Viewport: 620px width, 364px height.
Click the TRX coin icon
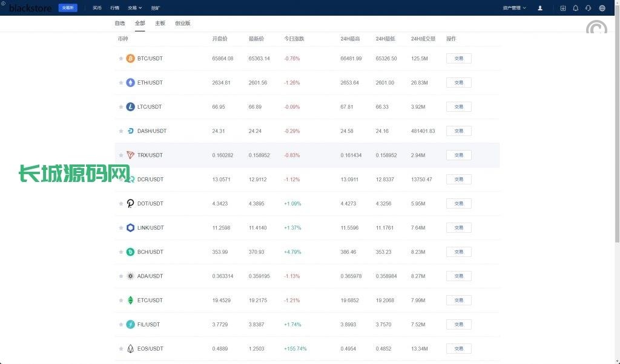pos(130,155)
